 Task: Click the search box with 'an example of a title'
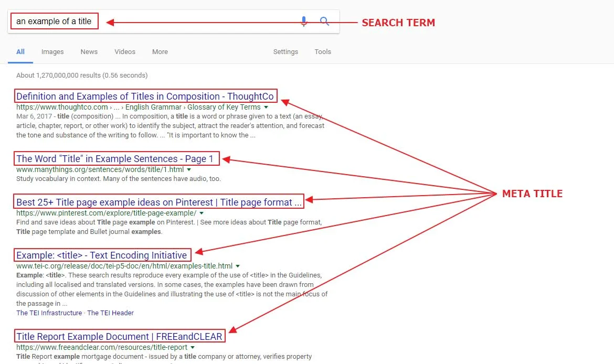click(157, 22)
